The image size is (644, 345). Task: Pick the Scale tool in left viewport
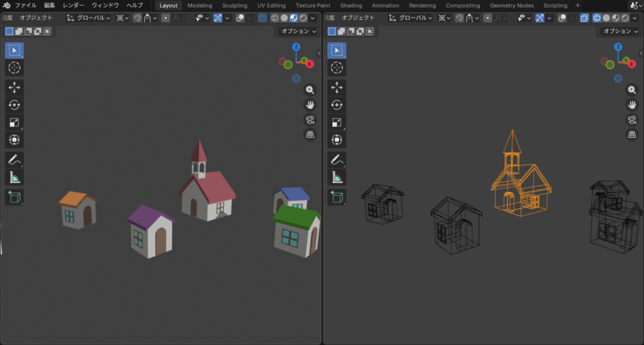coord(14,122)
